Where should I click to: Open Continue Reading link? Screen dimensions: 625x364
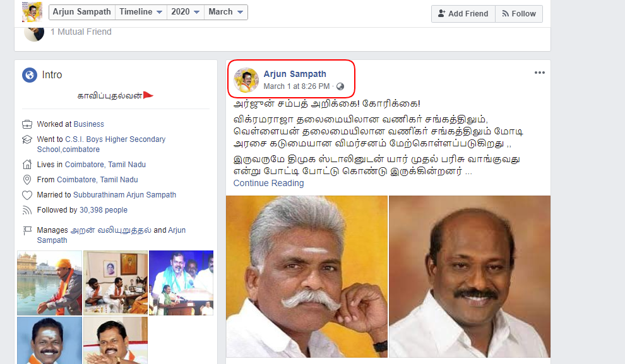coord(268,183)
